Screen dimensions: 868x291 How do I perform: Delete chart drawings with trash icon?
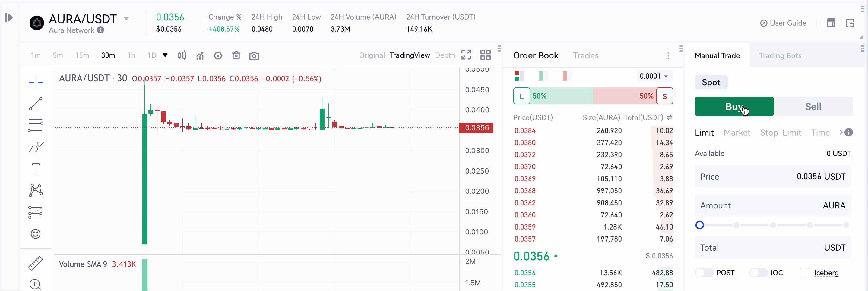pos(236,55)
